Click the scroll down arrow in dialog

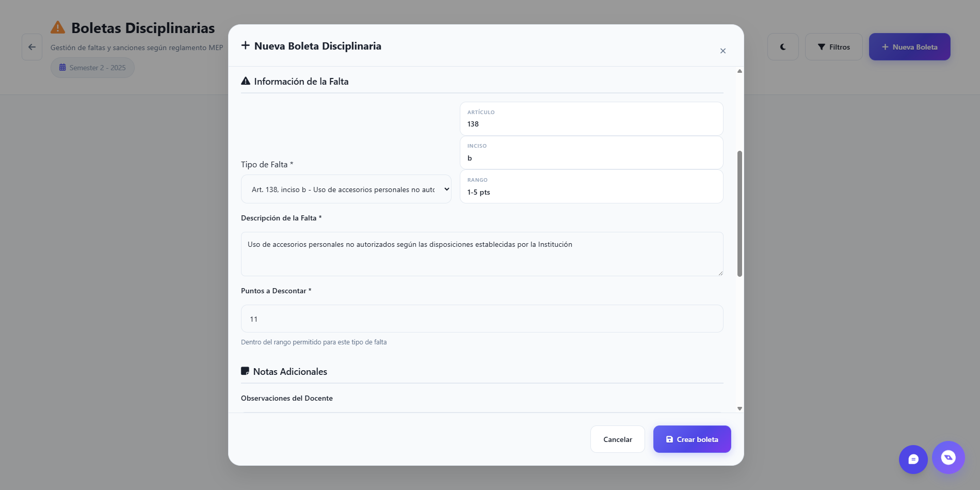[x=740, y=408]
